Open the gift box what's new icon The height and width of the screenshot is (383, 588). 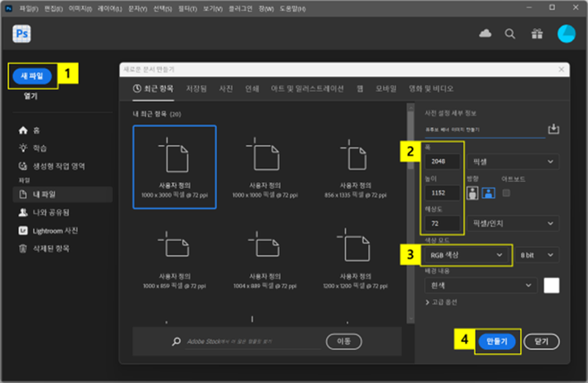pyautogui.click(x=537, y=34)
